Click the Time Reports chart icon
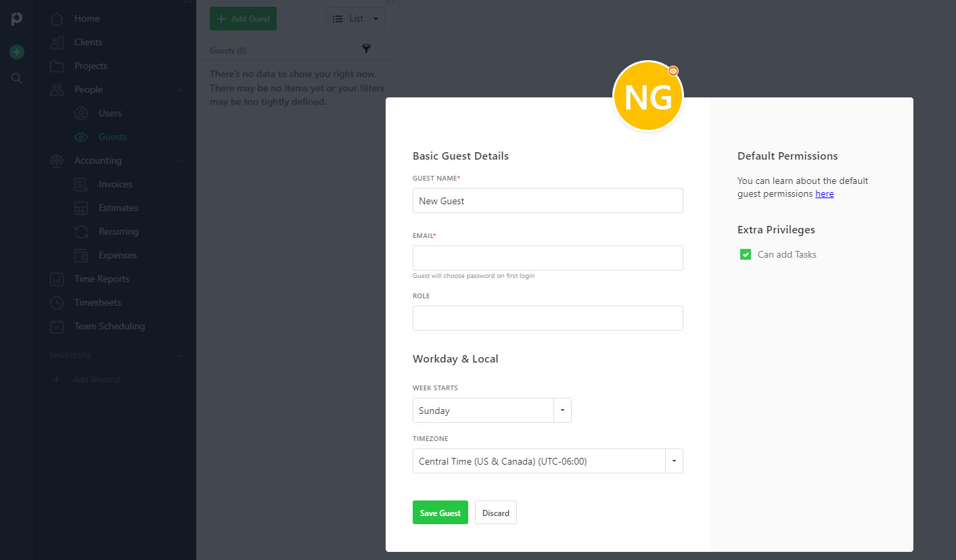 coord(57,279)
